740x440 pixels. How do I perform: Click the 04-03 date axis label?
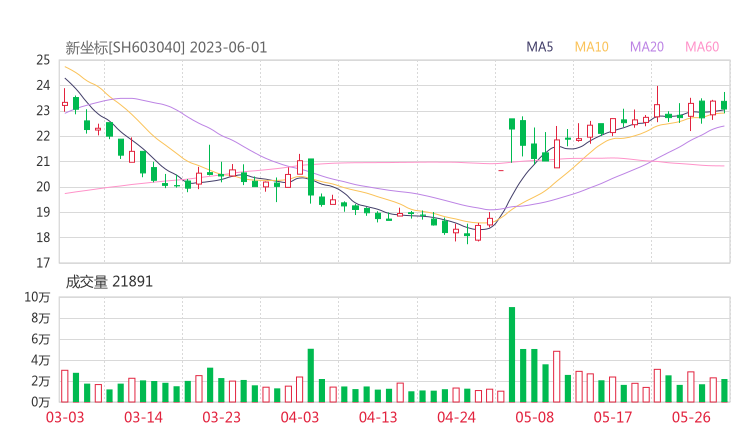click(300, 417)
